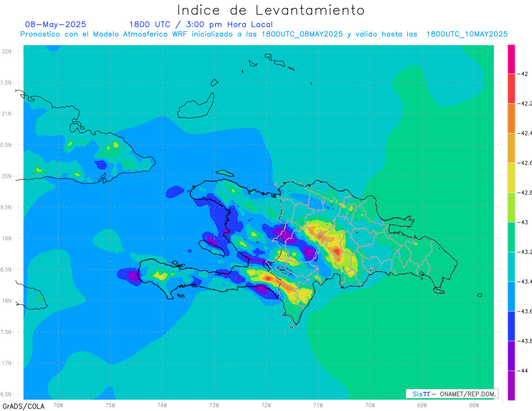The height and width of the screenshot is (411, 532).
Task: Pick the gold swatch between -42.4 and -42.6
Action: point(511,148)
